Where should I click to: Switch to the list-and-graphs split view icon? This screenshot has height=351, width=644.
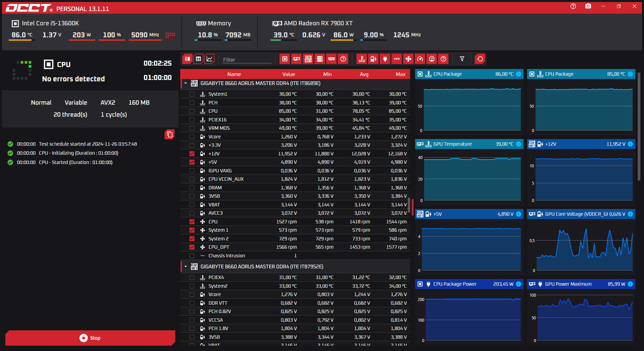pyautogui.click(x=187, y=59)
